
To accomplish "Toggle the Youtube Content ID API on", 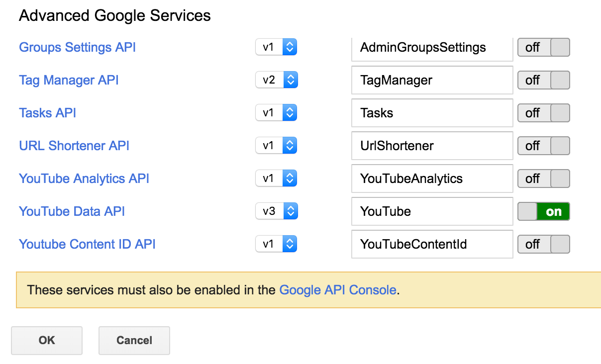I will pyautogui.click(x=543, y=244).
